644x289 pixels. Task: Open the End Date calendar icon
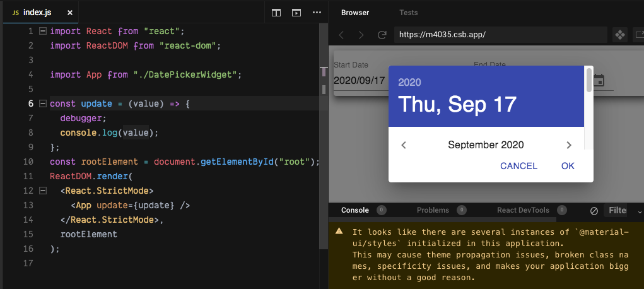599,80
